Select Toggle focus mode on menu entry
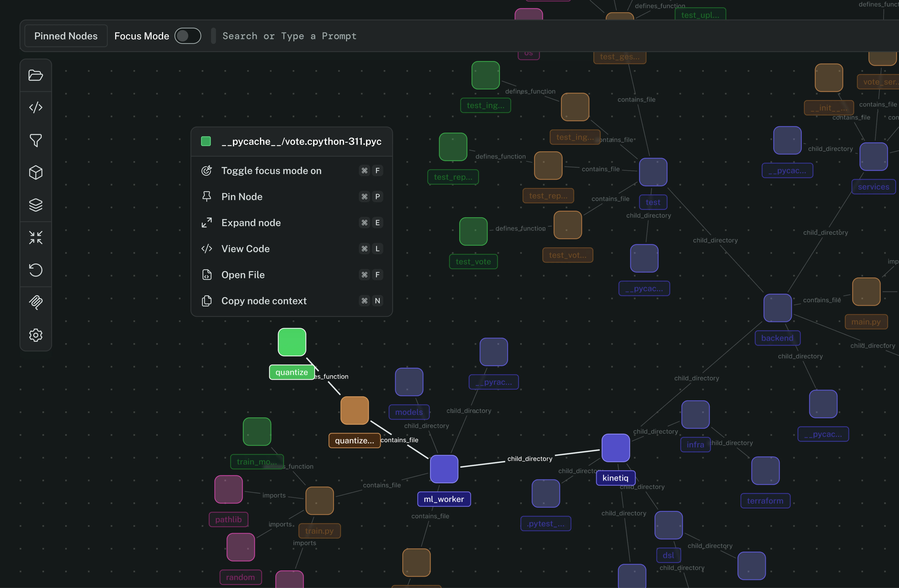 [x=292, y=171]
